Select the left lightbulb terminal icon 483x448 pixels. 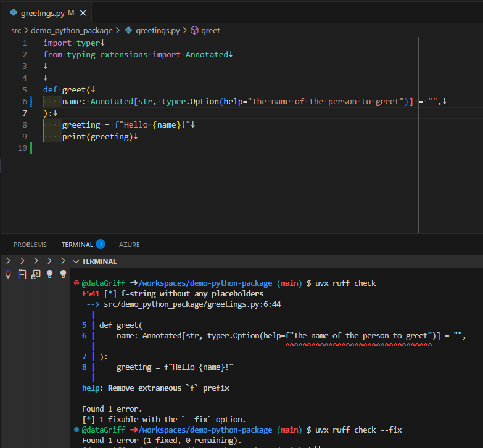pos(49,274)
